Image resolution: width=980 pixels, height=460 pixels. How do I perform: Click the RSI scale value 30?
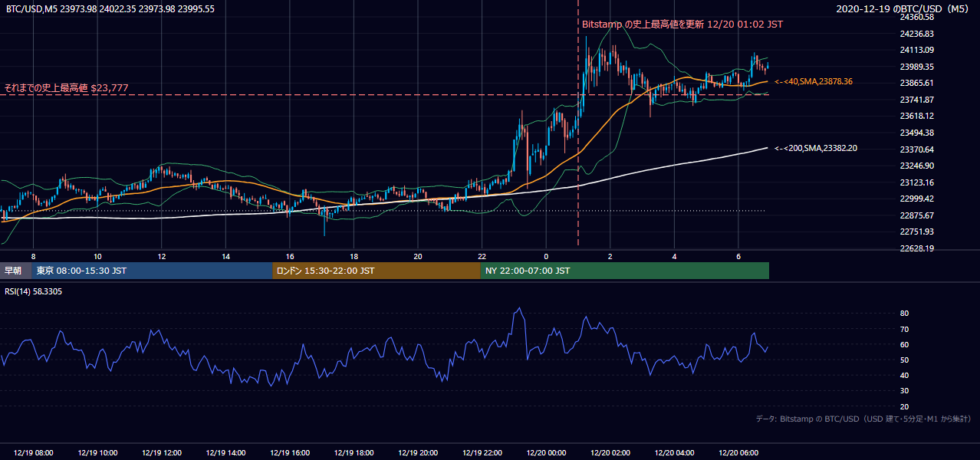click(904, 391)
